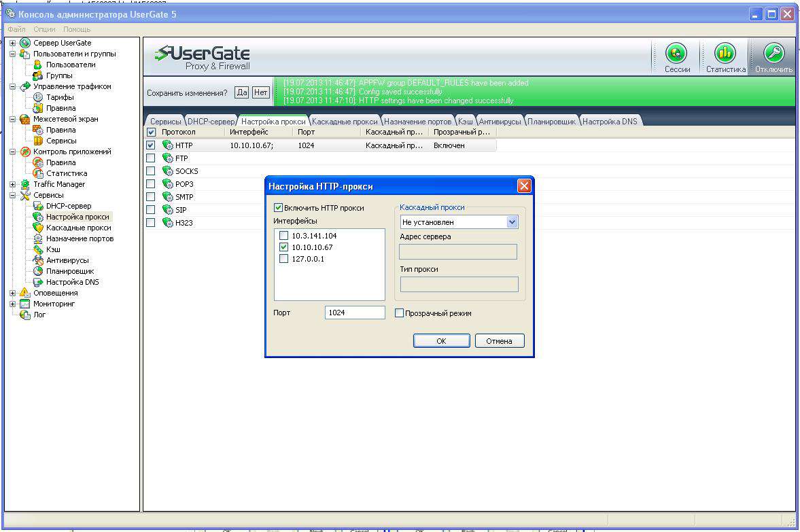Open the Помощь menu

pos(77,29)
